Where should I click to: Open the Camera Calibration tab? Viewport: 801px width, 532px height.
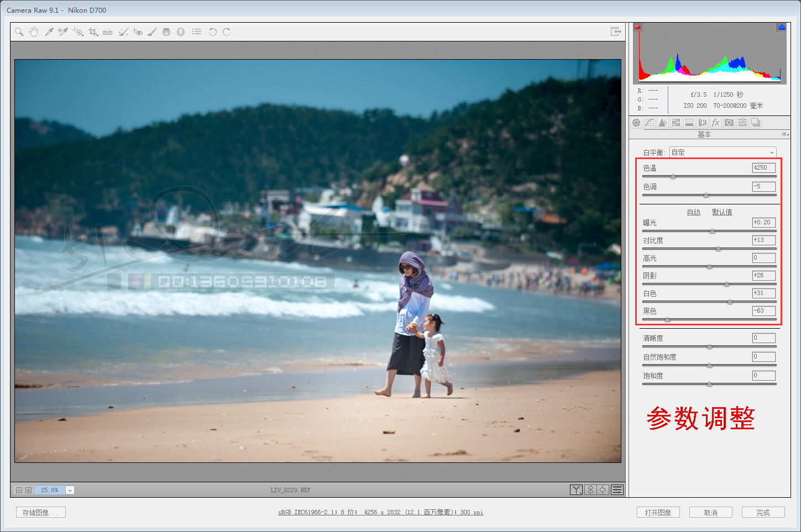point(729,123)
